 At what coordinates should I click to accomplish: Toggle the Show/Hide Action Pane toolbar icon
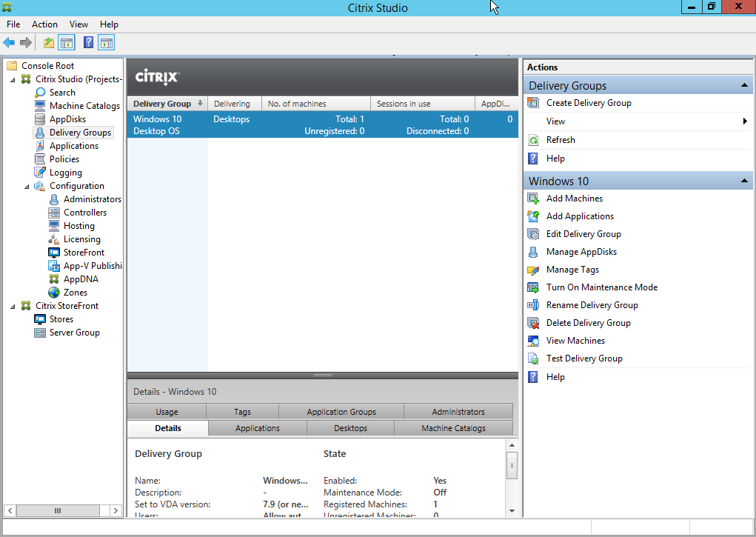coord(107,43)
